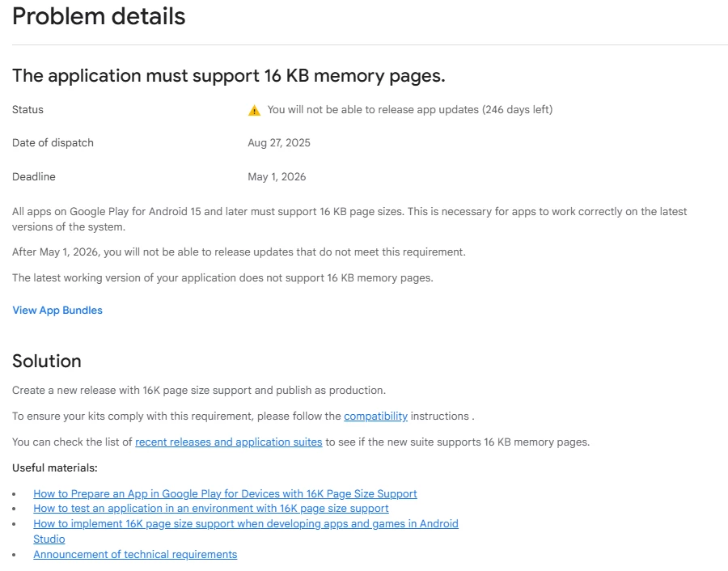This screenshot has width=728, height=571.
Task: Open the Prepare an App for 16K devices link
Action: pyautogui.click(x=225, y=493)
